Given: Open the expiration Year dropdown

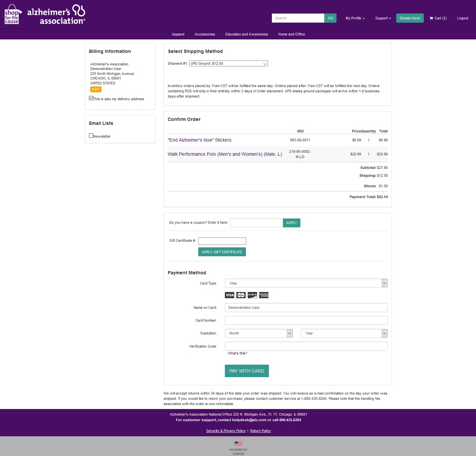Looking at the screenshot, I should point(344,333).
